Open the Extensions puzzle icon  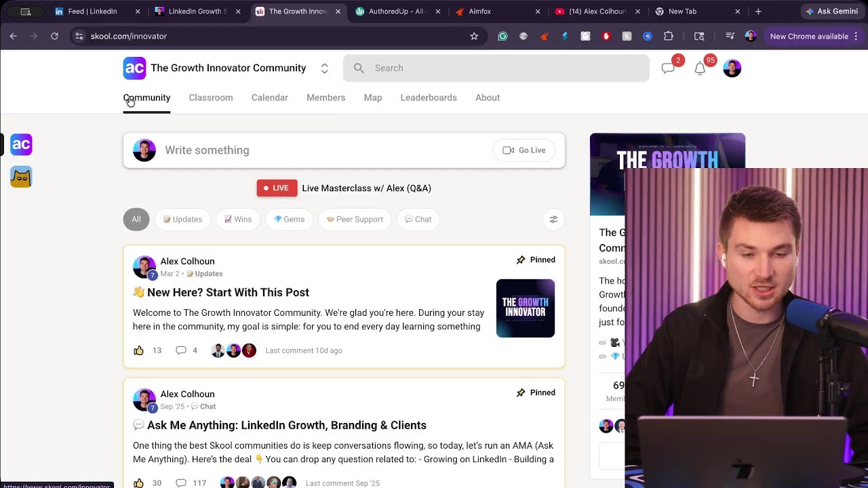pyautogui.click(x=669, y=36)
